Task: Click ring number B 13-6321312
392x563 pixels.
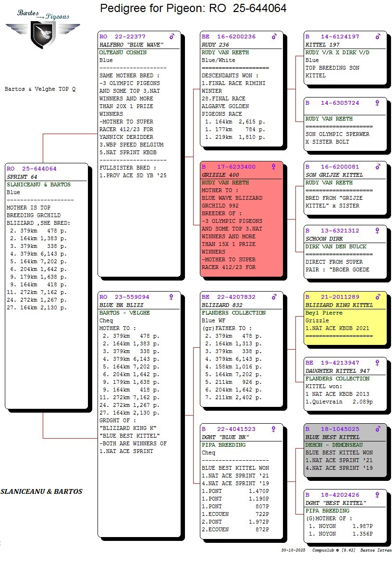Action: pos(332,231)
